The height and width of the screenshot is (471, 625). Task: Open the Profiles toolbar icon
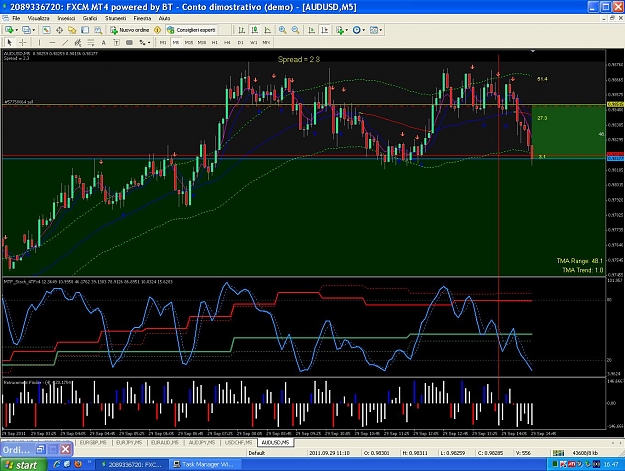[x=26, y=30]
